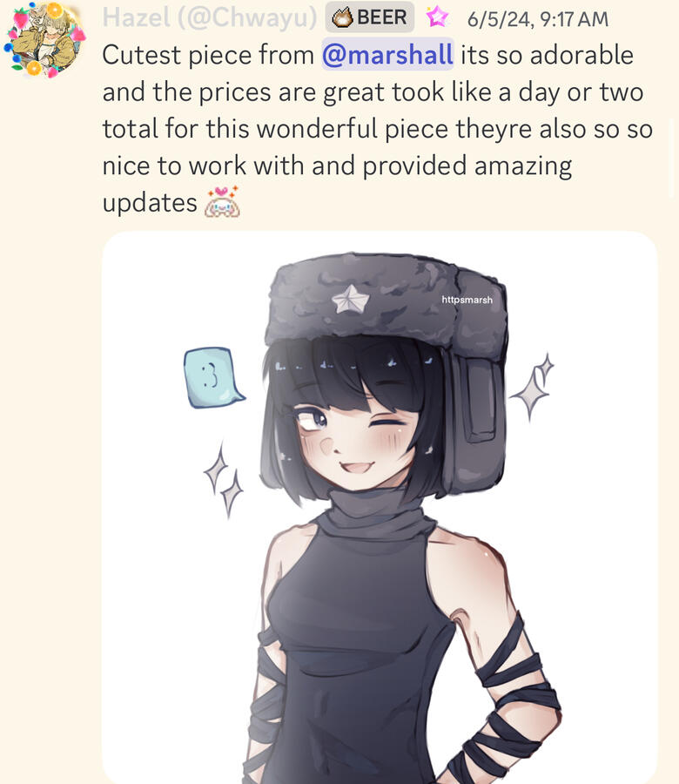
Task: Click the pink star role icon
Action: (437, 17)
